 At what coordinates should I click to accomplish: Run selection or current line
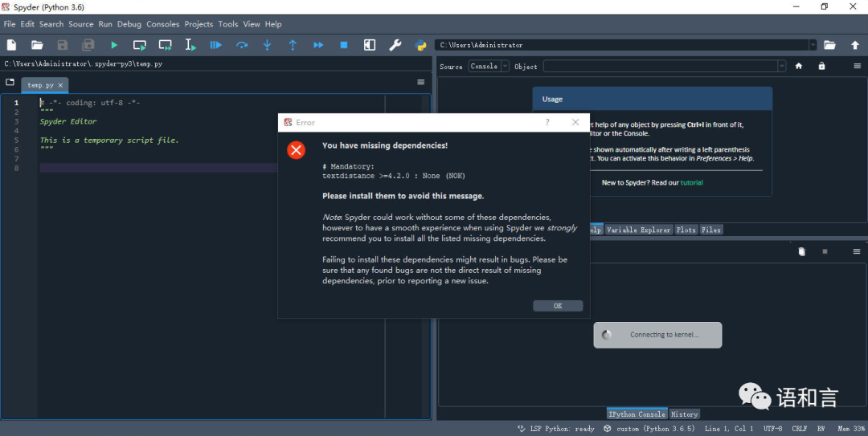coord(190,45)
